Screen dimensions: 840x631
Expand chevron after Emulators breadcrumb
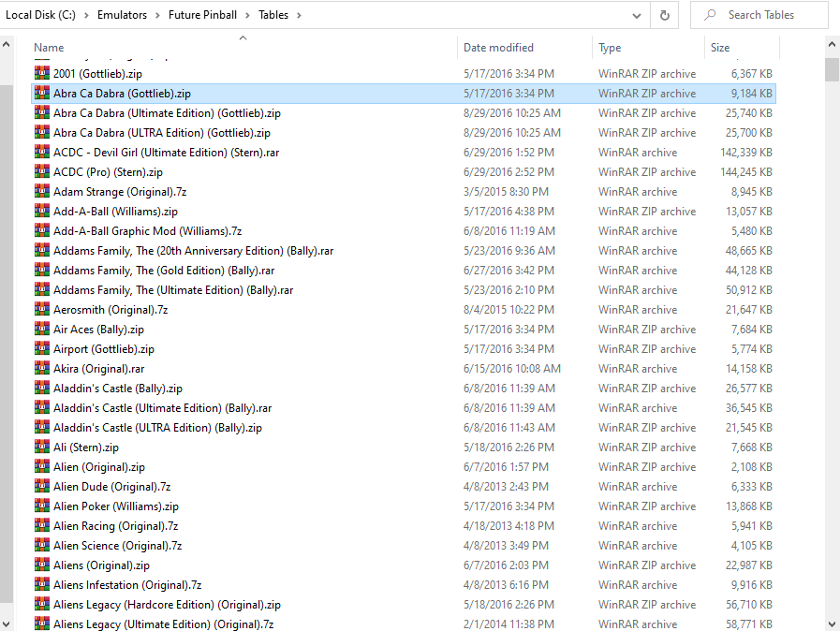tap(157, 15)
